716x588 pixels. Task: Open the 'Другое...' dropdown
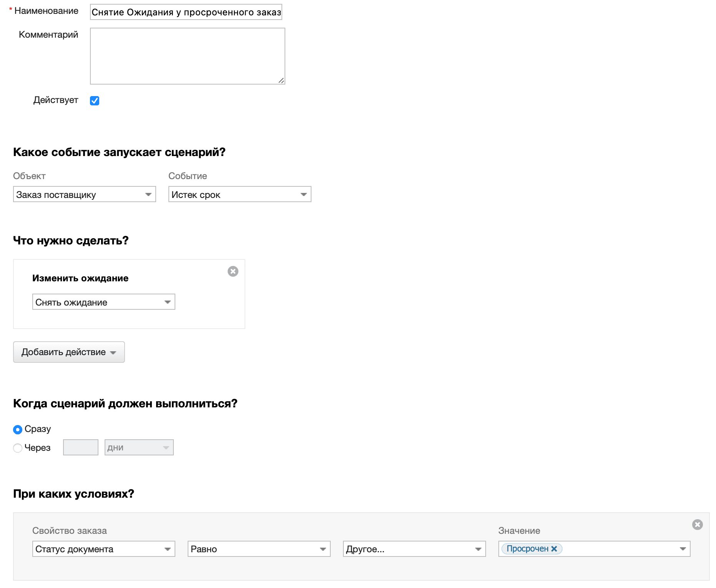point(414,549)
